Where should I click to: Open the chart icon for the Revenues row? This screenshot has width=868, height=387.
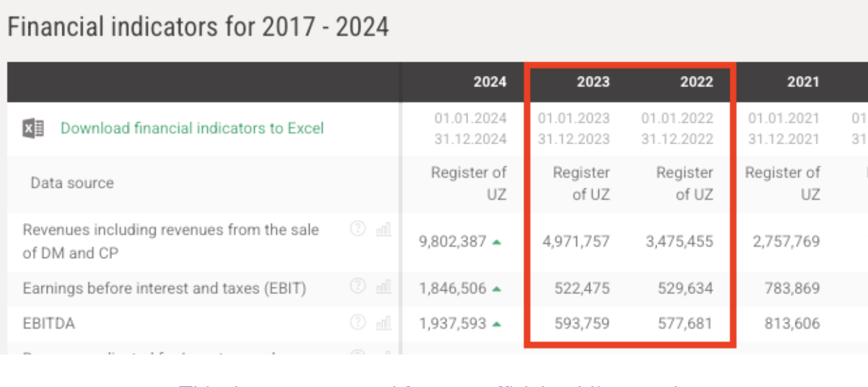tap(384, 230)
